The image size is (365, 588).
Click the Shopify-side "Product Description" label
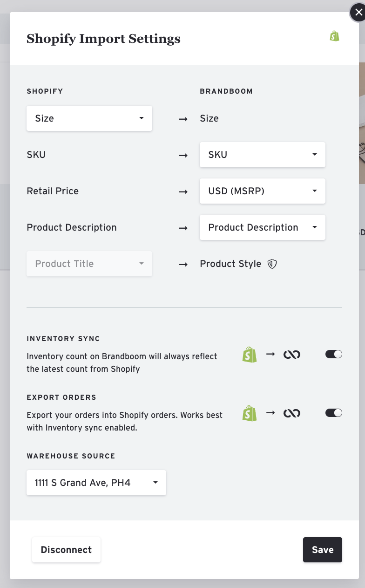point(72,227)
